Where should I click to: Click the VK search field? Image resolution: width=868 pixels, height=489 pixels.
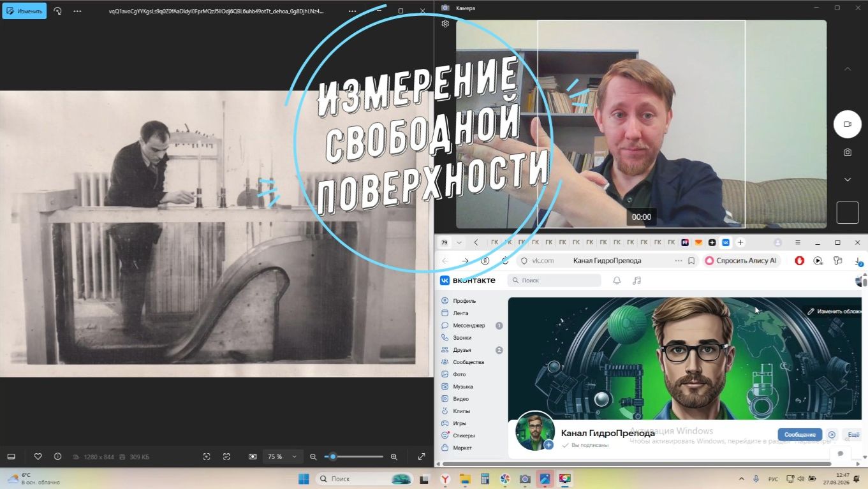(x=554, y=281)
